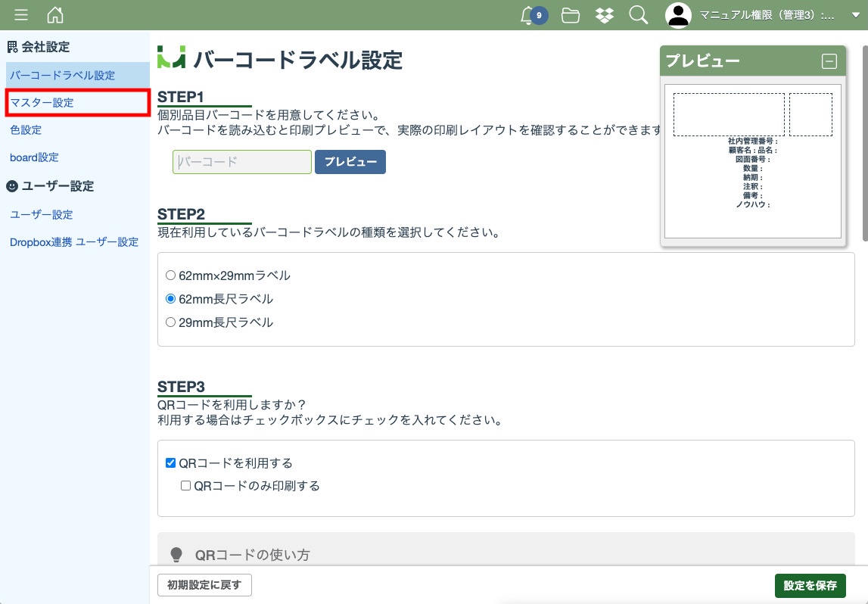Click the Dropbox icon in header
The width and height of the screenshot is (868, 604).
(x=605, y=15)
